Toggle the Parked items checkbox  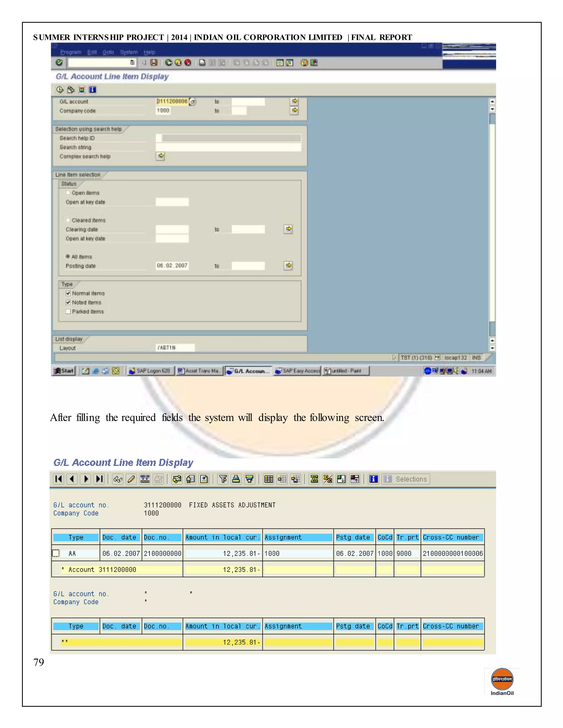point(68,311)
